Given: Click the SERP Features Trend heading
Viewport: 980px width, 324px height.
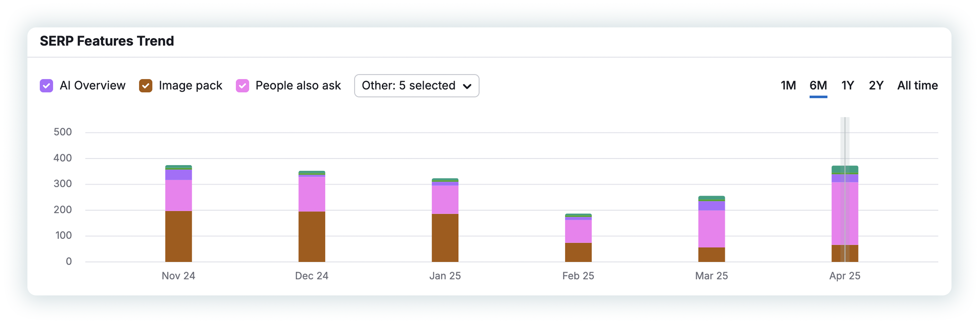Looking at the screenshot, I should pyautogui.click(x=107, y=41).
